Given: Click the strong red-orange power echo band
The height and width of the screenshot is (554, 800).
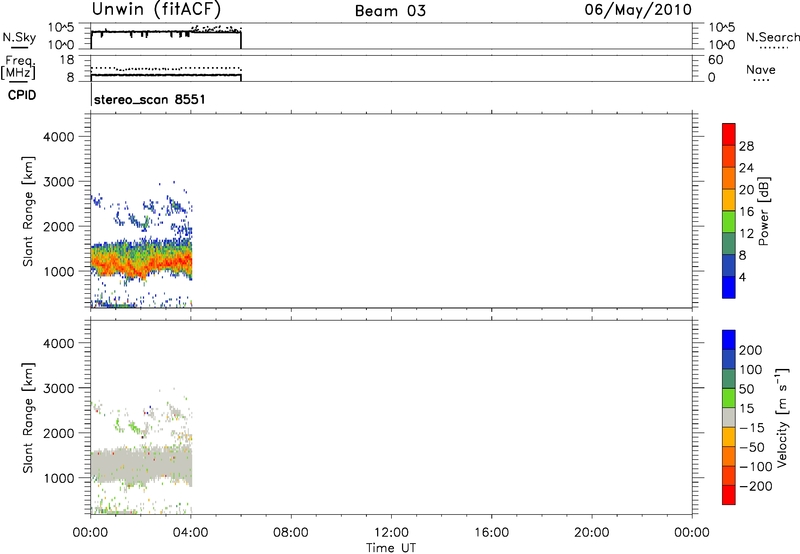Looking at the screenshot, I should [x=141, y=264].
